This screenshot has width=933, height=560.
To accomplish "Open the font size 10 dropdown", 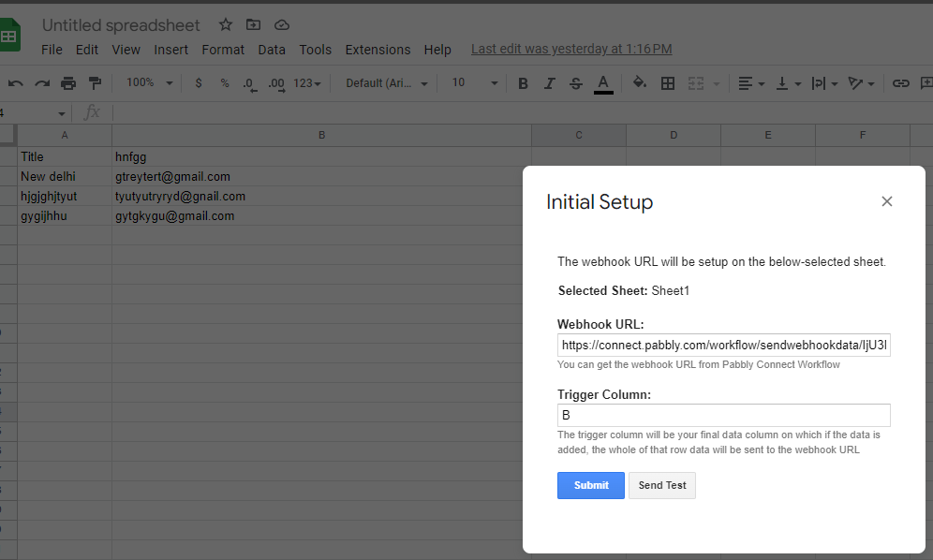I will [474, 83].
